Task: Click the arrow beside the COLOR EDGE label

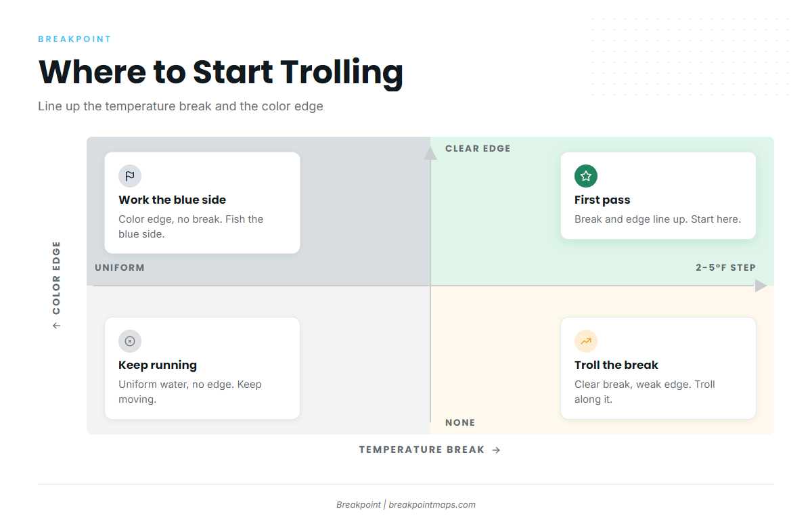Action: pyautogui.click(x=56, y=326)
